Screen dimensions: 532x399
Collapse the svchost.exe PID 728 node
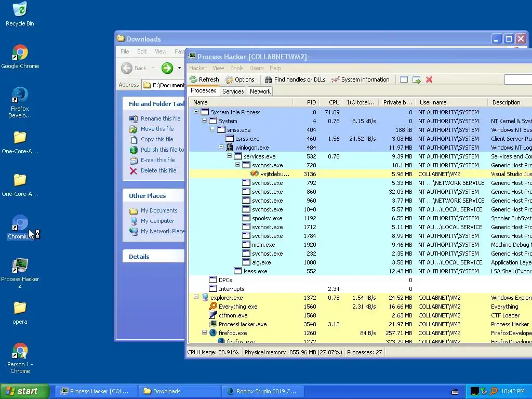pyautogui.click(x=237, y=164)
